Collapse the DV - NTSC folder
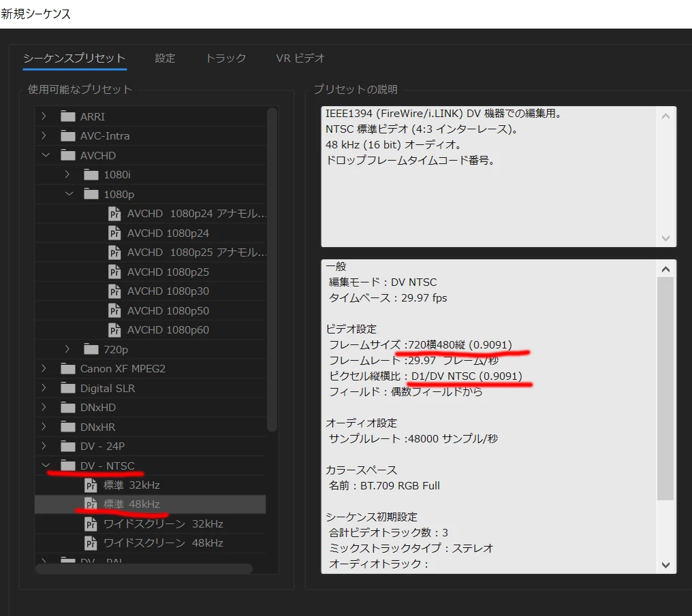 46,466
